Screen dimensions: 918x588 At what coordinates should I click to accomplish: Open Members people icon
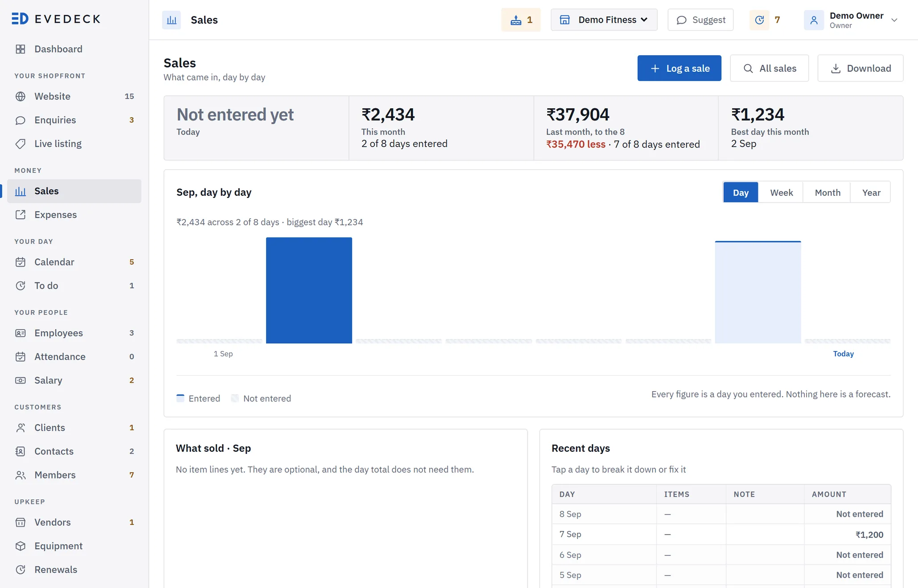coord(20,475)
